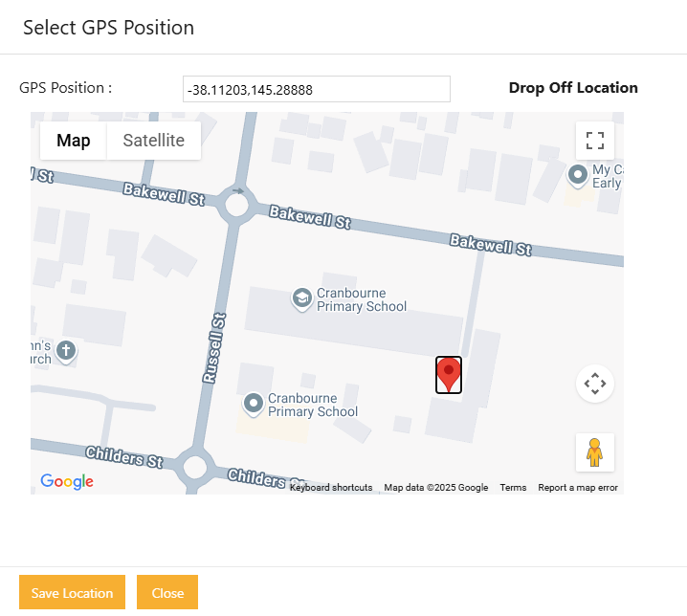The height and width of the screenshot is (616, 687).
Task: Select the Map view type
Action: [x=74, y=141]
